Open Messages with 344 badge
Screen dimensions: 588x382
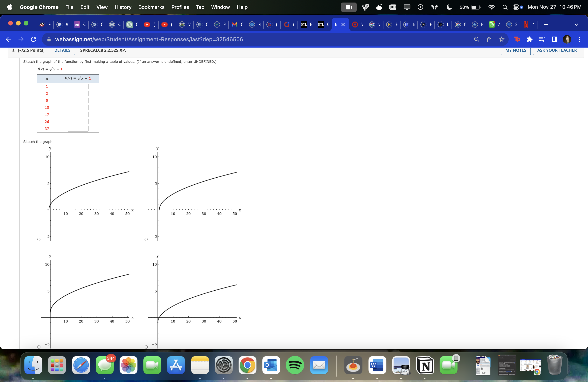click(105, 365)
